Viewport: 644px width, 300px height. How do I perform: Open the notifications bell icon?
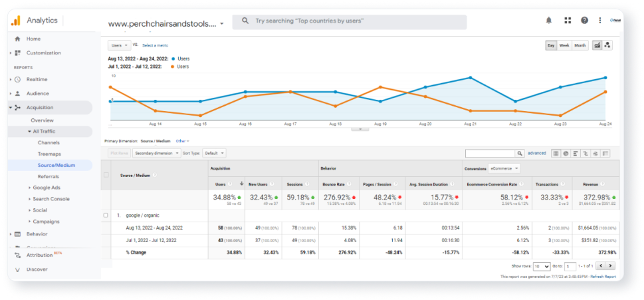[x=549, y=21]
